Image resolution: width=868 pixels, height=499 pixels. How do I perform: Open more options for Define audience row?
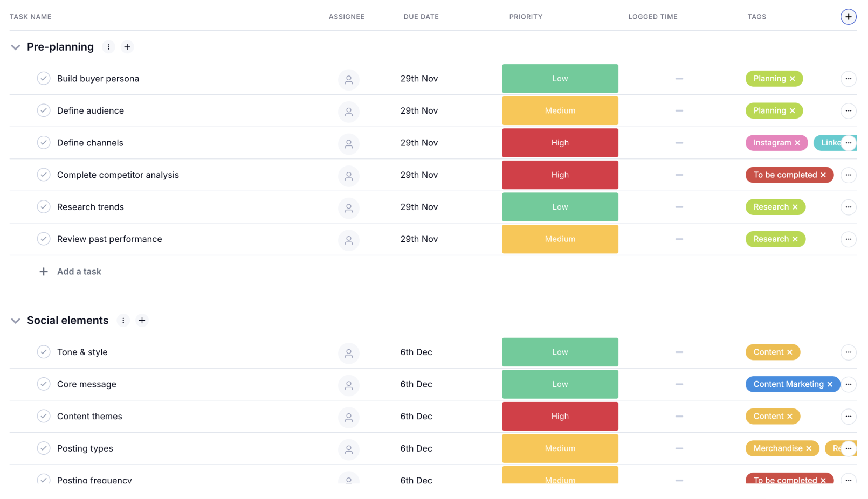click(848, 111)
